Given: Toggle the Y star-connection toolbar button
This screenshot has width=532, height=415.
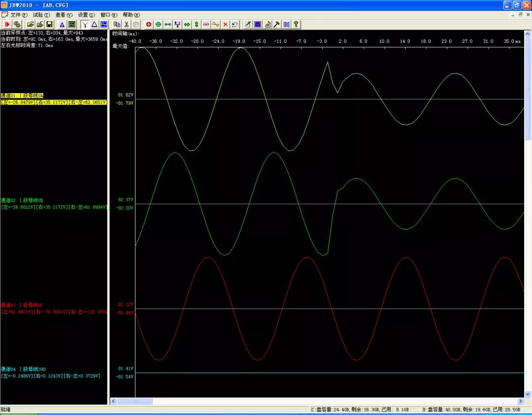Looking at the screenshot, I should pos(85,24).
